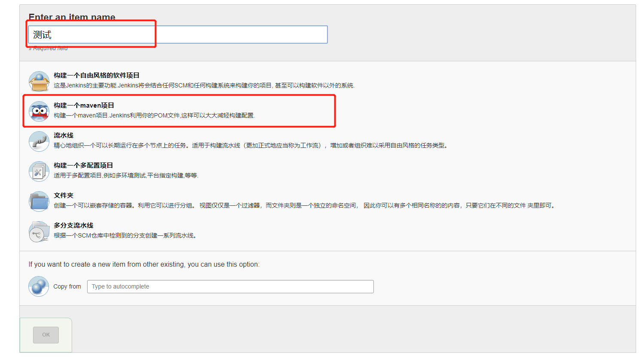Select the Folder (文件夹) icon
Viewport: 643px width, 364px height.
39,202
